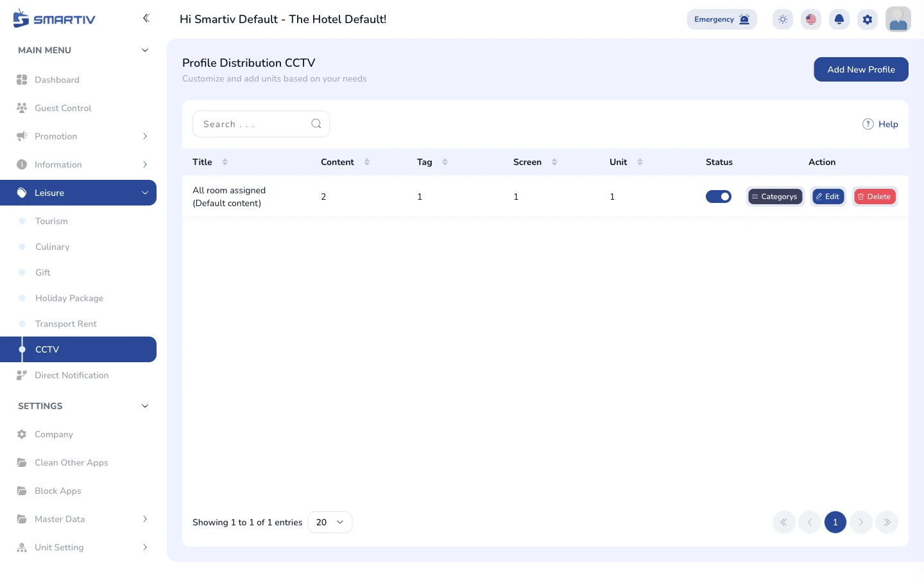Click the Emergency alarm button

pos(722,19)
